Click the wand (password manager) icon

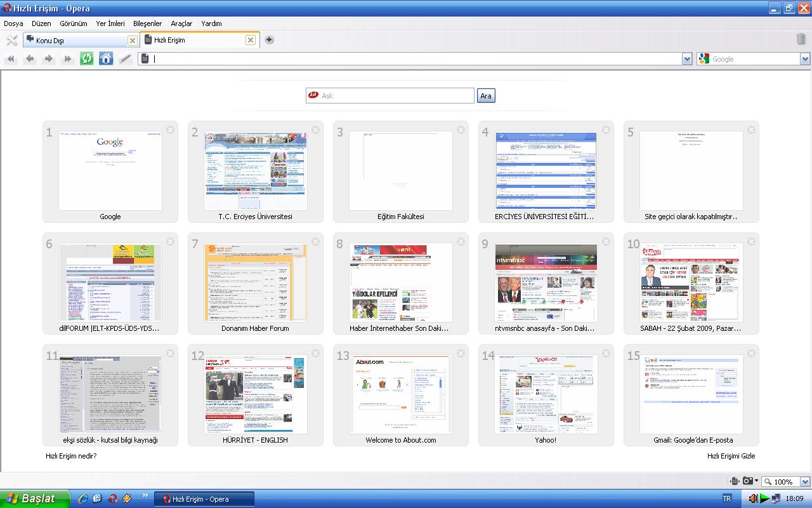pyautogui.click(x=126, y=59)
